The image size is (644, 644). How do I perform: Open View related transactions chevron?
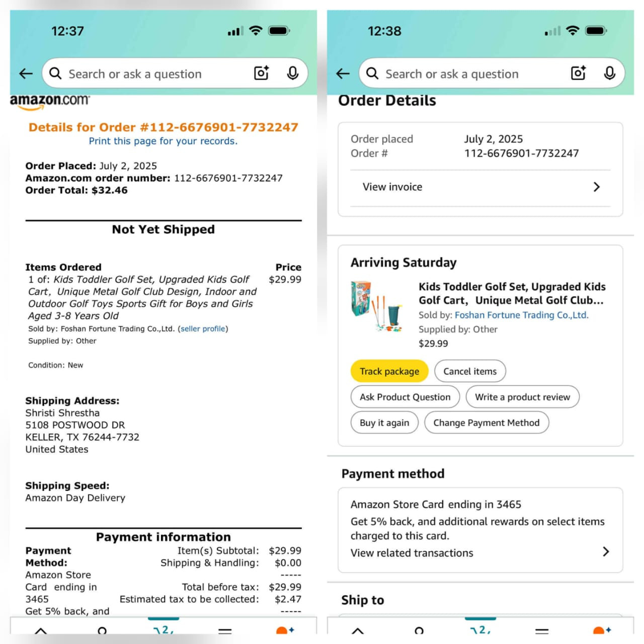pyautogui.click(x=606, y=552)
